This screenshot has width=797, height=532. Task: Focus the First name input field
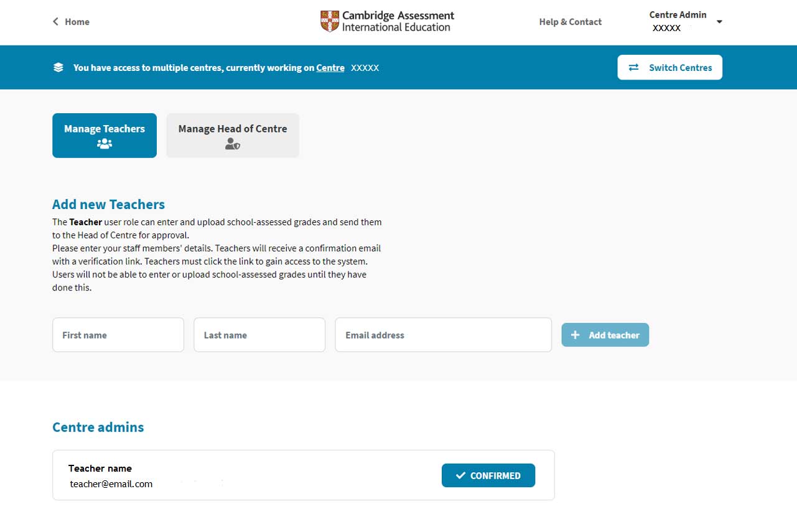point(118,335)
